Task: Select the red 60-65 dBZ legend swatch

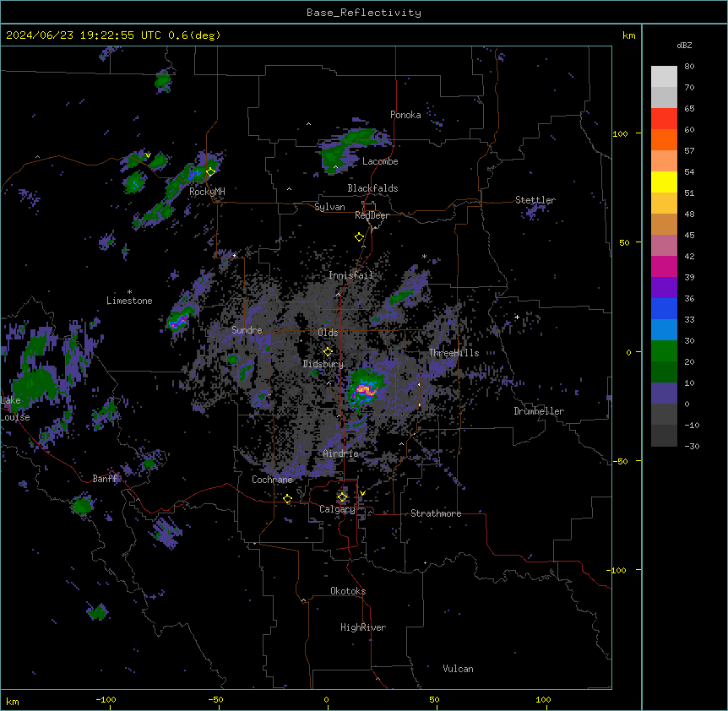Action: [664, 119]
